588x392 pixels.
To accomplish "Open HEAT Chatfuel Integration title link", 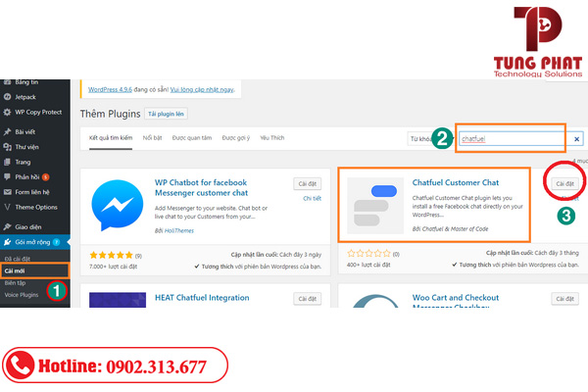I will tap(202, 298).
